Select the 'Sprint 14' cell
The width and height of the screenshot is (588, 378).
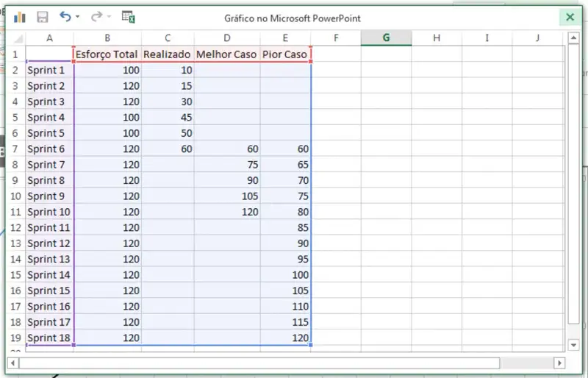point(49,275)
